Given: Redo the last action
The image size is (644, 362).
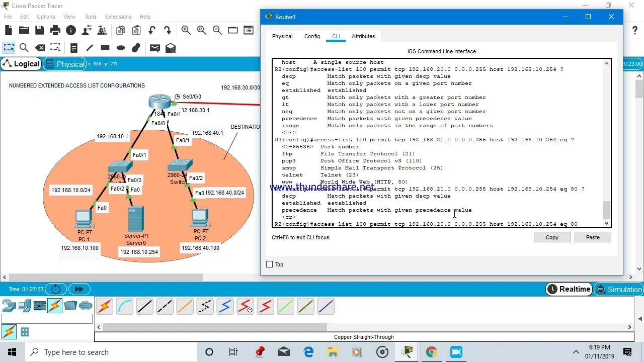Looking at the screenshot, I should click(167, 30).
